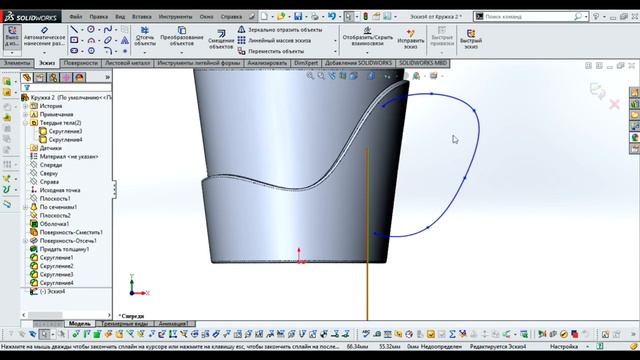Open the ConfigurationManager tab icon
This screenshot has height=360, width=640.
pos(53,78)
